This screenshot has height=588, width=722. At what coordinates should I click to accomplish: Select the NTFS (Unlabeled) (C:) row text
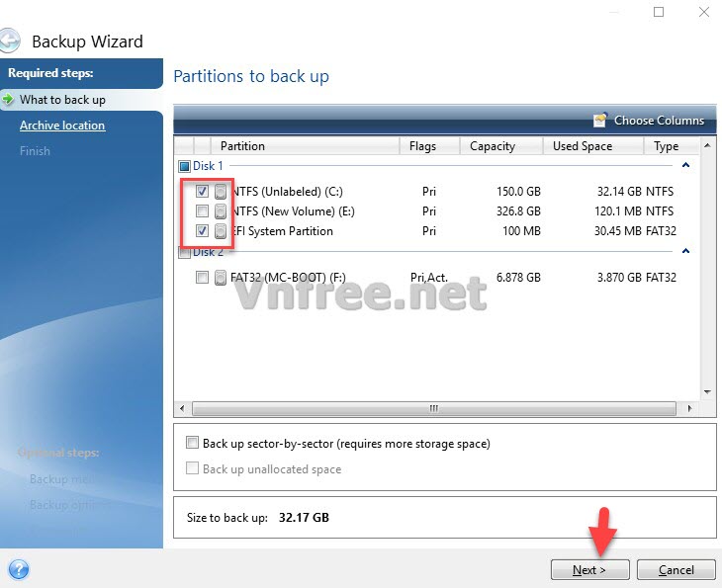[x=287, y=192]
